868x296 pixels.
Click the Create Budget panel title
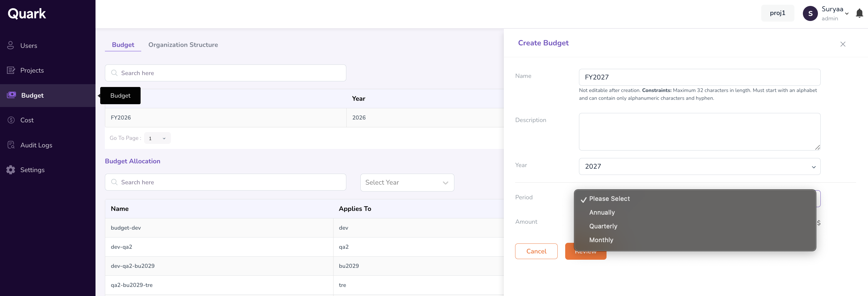(x=543, y=43)
